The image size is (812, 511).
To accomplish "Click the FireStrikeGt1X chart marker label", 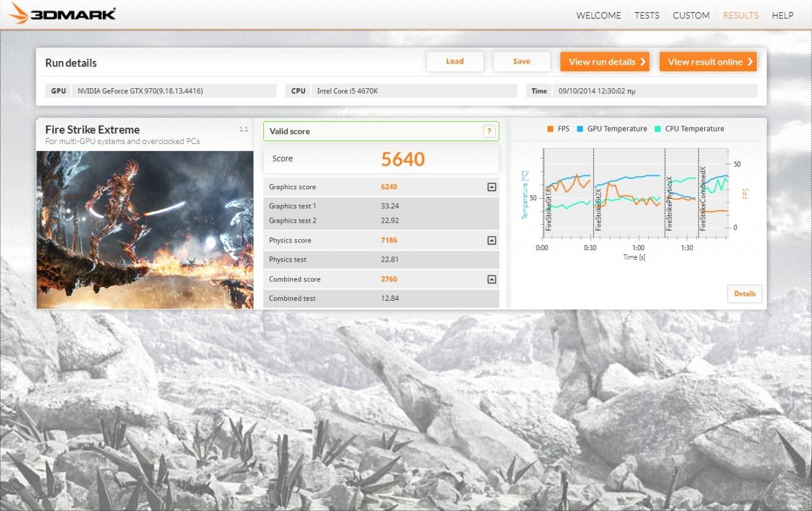I will point(549,208).
